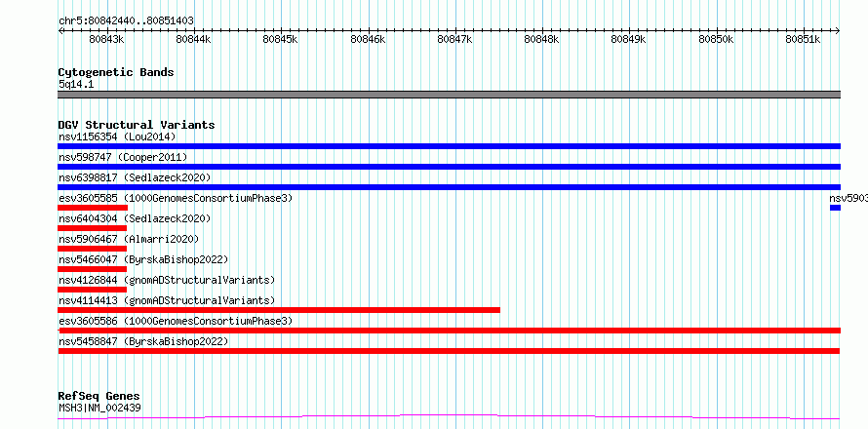Click the right arrow of the ruler
Screen dimensions: 868x429
point(838,30)
